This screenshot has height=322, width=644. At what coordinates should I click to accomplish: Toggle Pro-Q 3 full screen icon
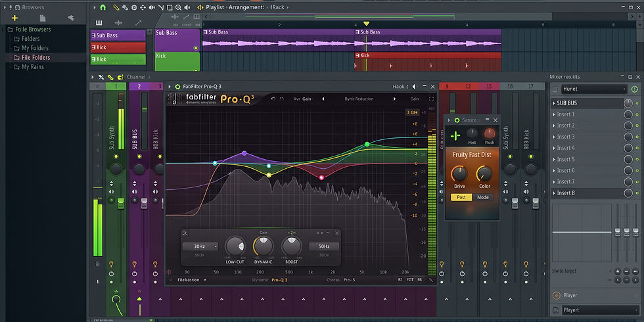tap(432, 99)
